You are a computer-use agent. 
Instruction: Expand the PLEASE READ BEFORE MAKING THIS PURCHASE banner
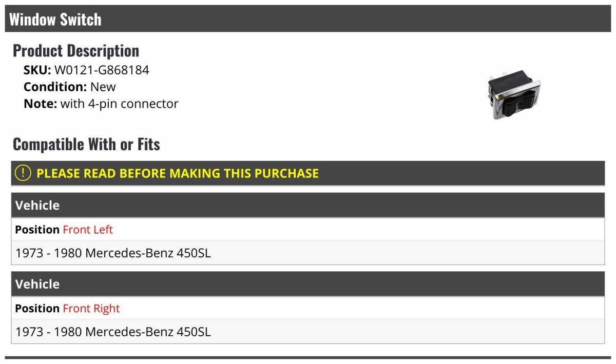[x=308, y=173]
